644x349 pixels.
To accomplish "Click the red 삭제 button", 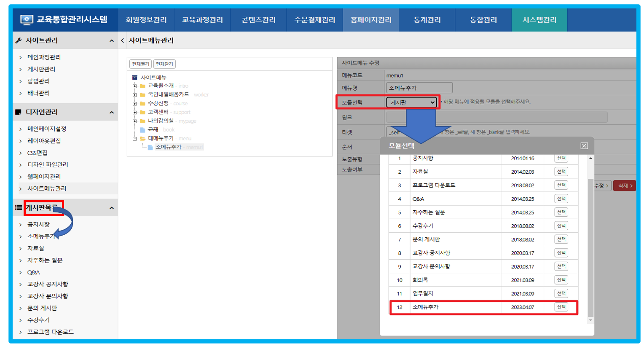I will (625, 185).
